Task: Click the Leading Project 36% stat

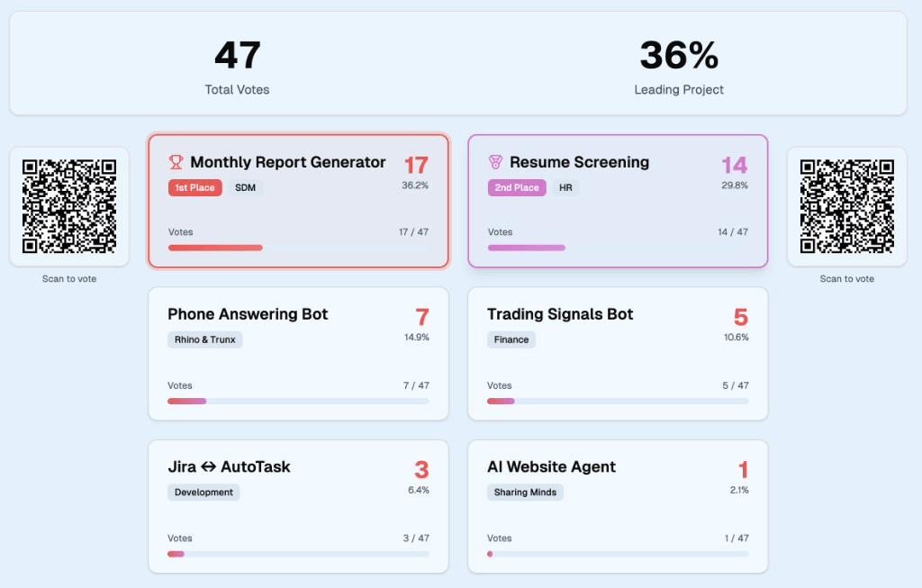Action: click(x=678, y=63)
